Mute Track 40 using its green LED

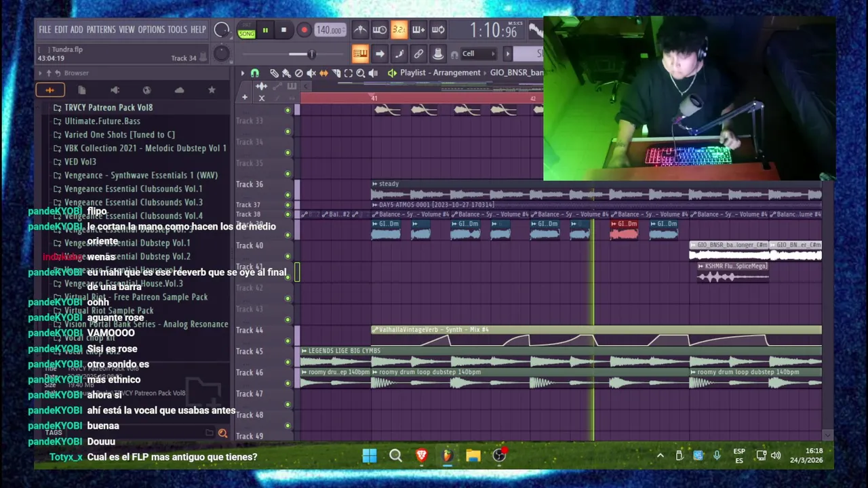pyautogui.click(x=288, y=257)
